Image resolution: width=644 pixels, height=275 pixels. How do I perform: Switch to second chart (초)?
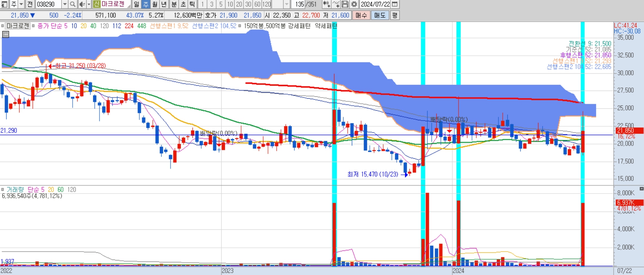(x=183, y=4)
